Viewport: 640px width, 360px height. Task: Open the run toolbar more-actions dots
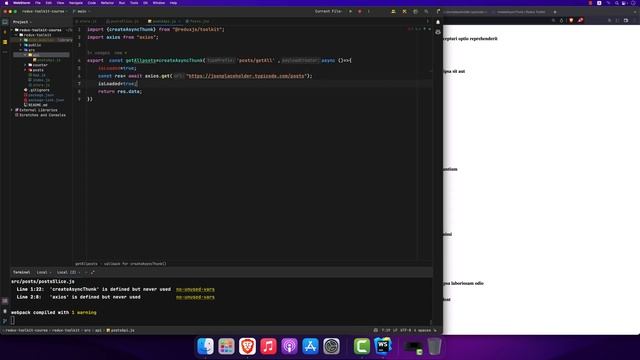tap(369, 11)
